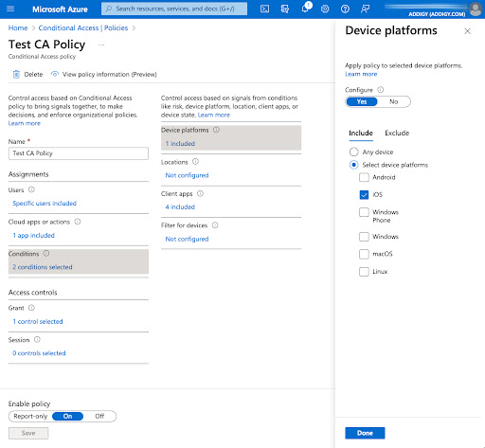Open 1 control selected under Grant
The image size is (485, 448).
[x=38, y=321]
